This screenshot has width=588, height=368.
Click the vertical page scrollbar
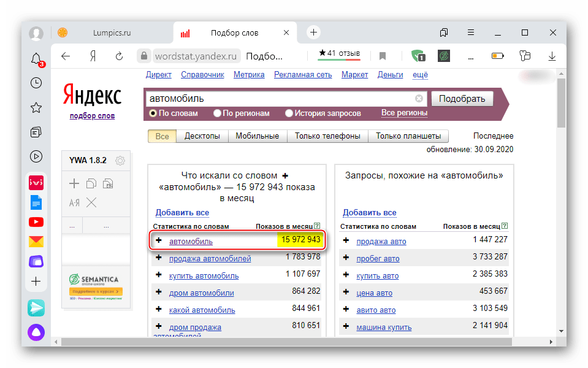pyautogui.click(x=561, y=103)
